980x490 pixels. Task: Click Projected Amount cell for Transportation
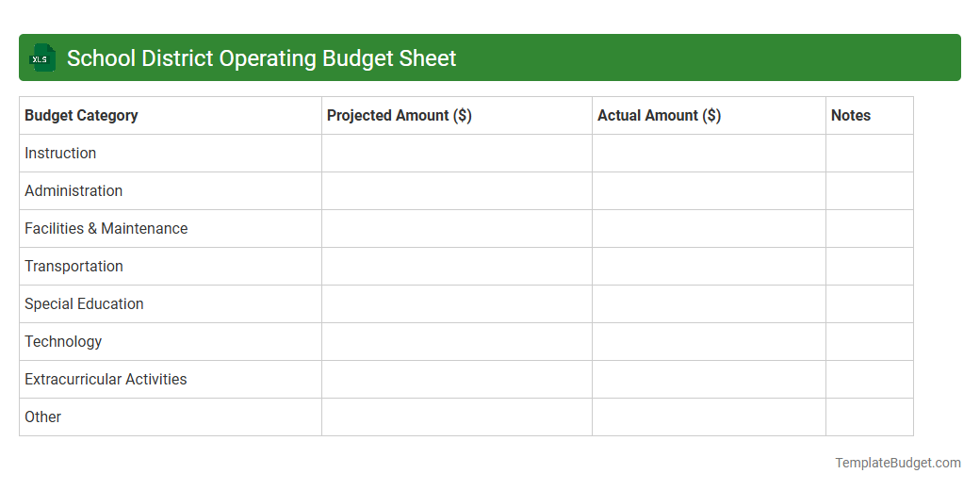(457, 267)
